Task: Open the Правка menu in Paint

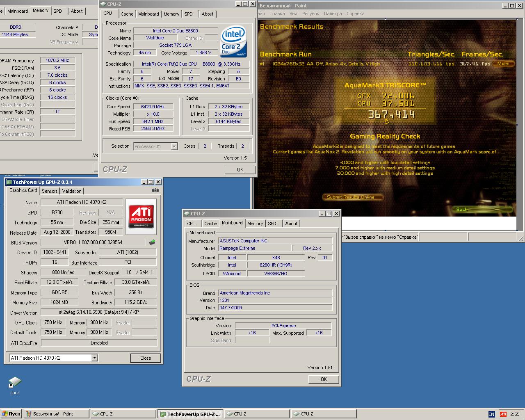Action: (277, 14)
